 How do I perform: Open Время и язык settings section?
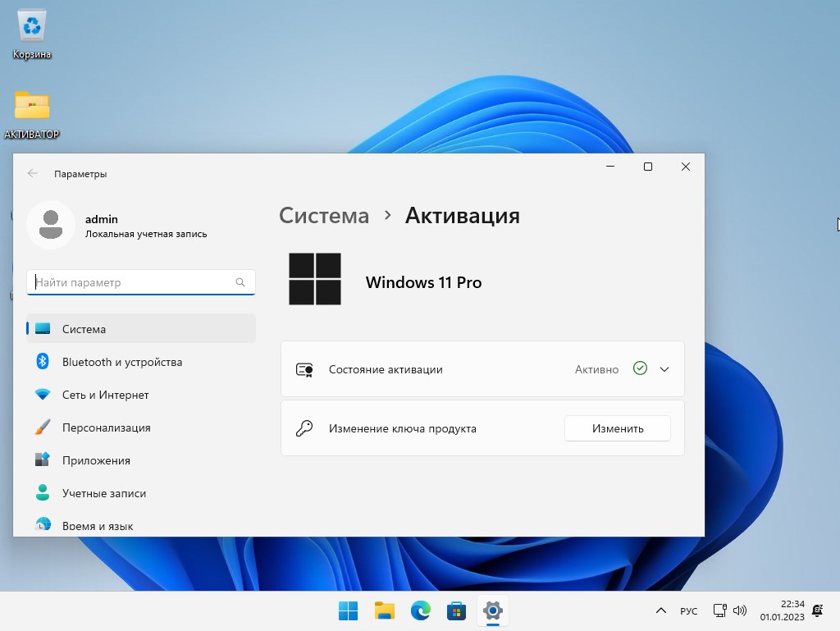(141, 524)
